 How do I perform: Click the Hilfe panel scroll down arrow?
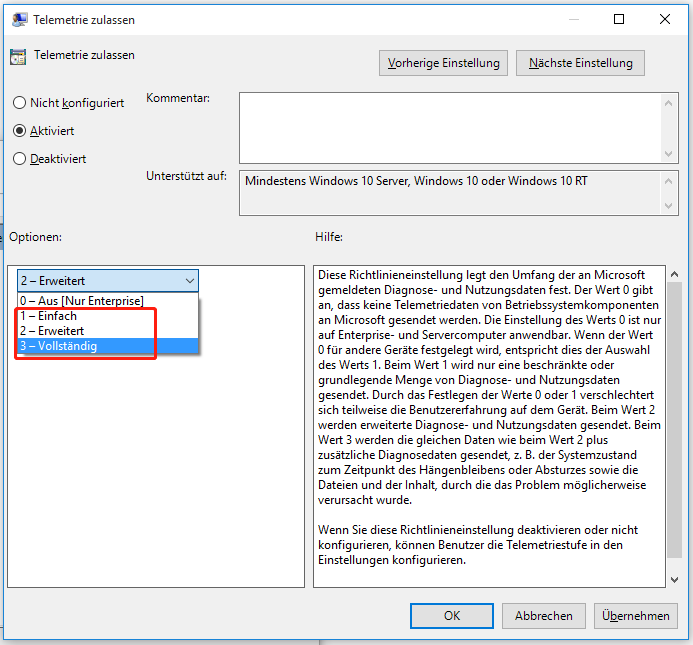point(674,580)
